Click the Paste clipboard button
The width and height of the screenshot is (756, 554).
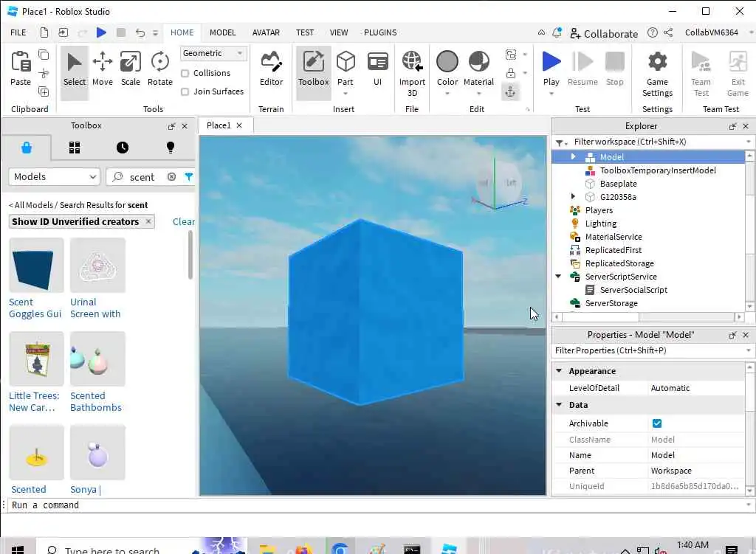[x=21, y=69]
